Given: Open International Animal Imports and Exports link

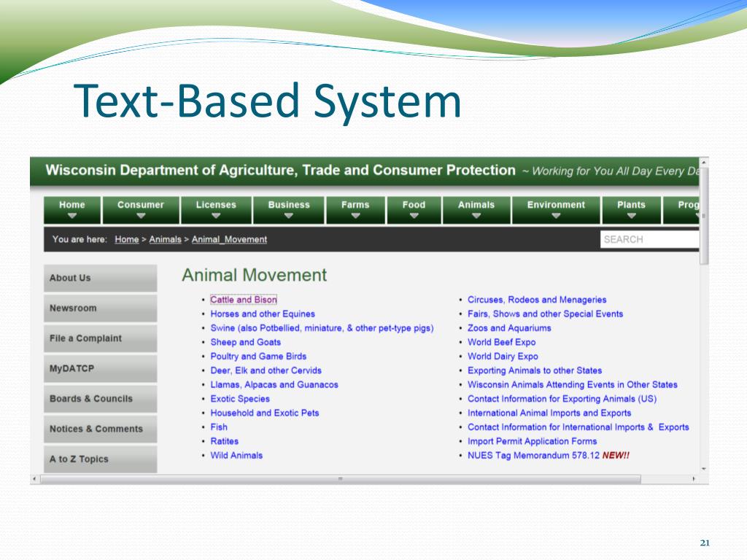Looking at the screenshot, I should tap(549, 413).
